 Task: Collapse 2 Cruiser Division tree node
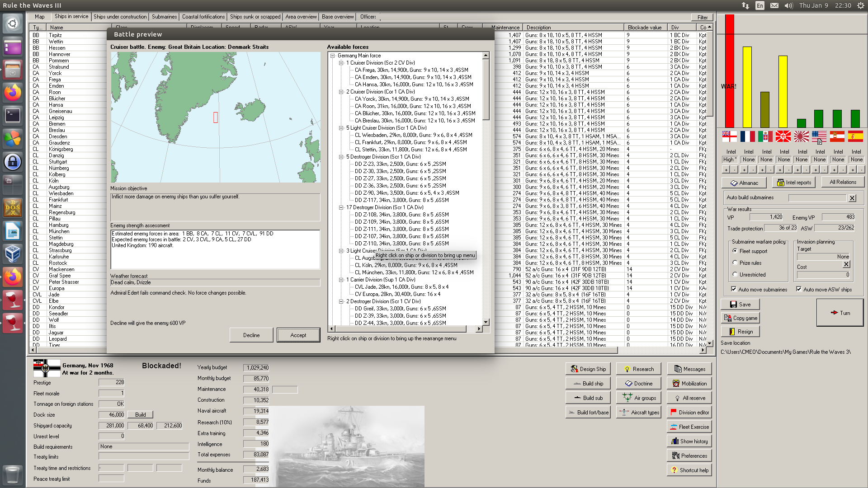[x=341, y=92]
